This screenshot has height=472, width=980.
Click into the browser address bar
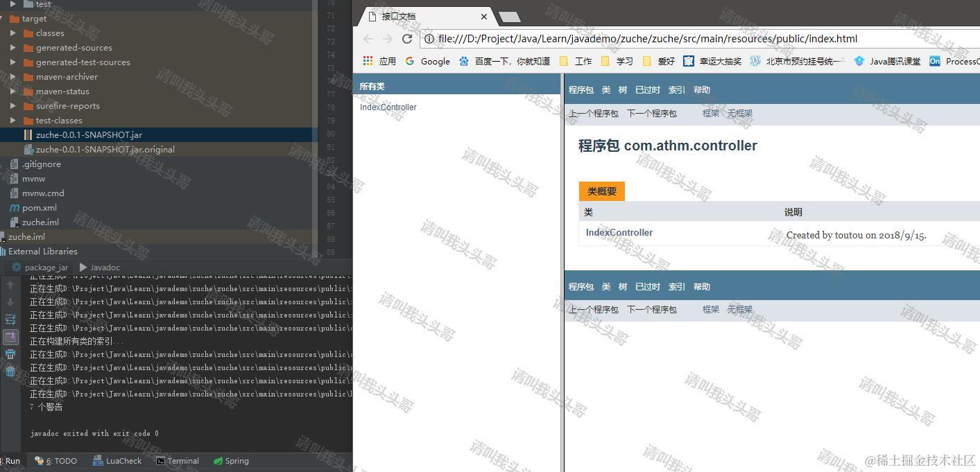click(x=624, y=39)
